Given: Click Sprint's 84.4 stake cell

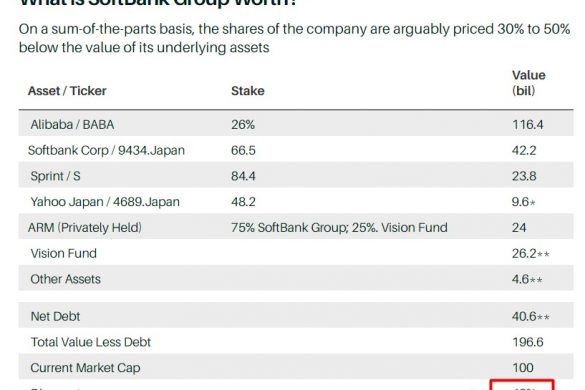Looking at the screenshot, I should tap(243, 176).
